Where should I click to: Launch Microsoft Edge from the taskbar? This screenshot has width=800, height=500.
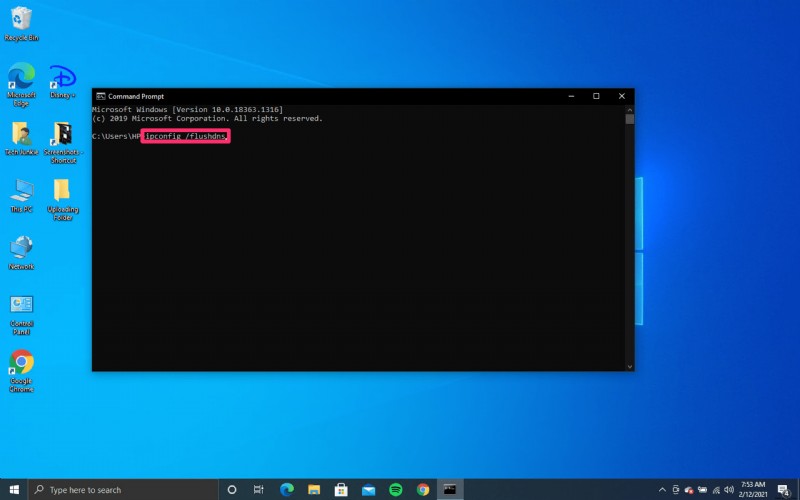[x=287, y=490]
